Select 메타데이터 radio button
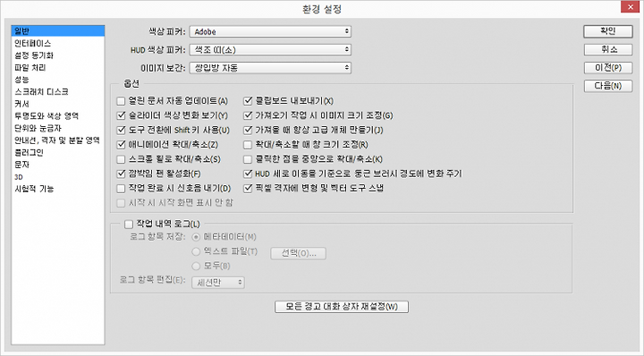Image resolution: width=644 pixels, height=356 pixels. coord(196,237)
